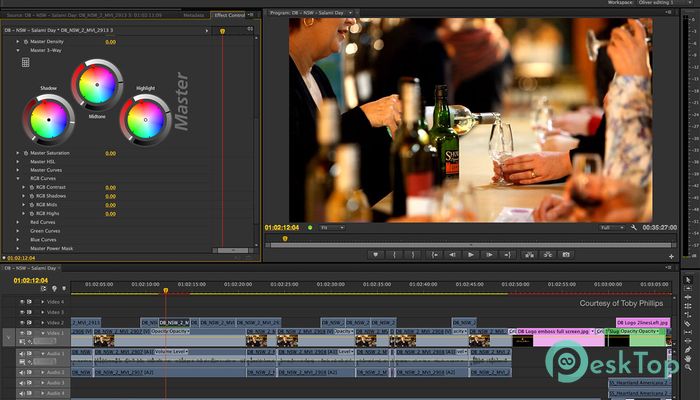Select the Slip tool
Viewport: 700px width, 400px height.
pyautogui.click(x=688, y=333)
